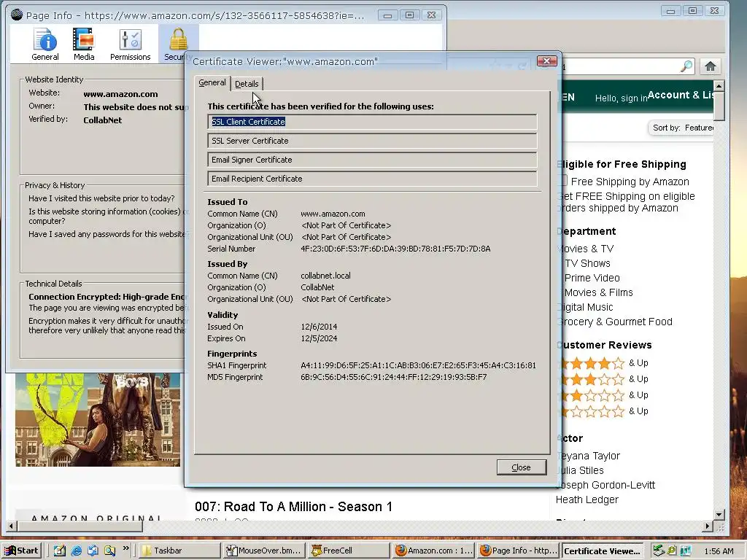Switch to the Page Info taskbar item
The height and width of the screenshot is (560, 747).
(519, 551)
